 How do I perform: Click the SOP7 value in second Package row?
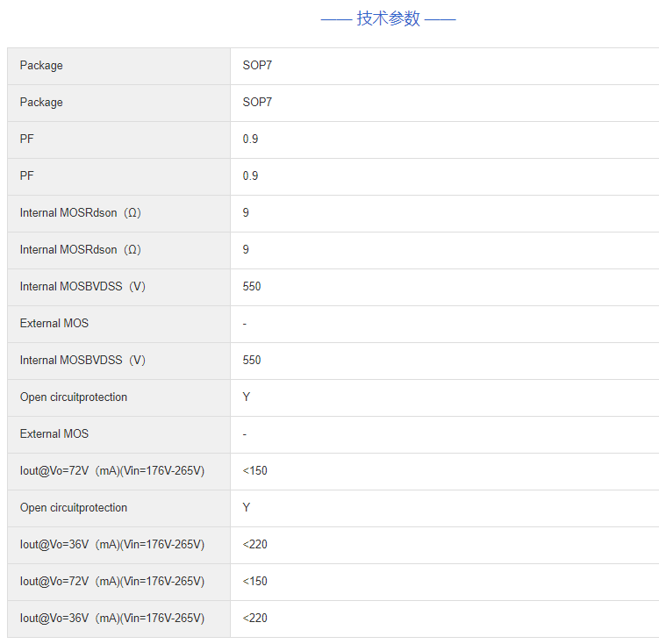[x=257, y=103]
